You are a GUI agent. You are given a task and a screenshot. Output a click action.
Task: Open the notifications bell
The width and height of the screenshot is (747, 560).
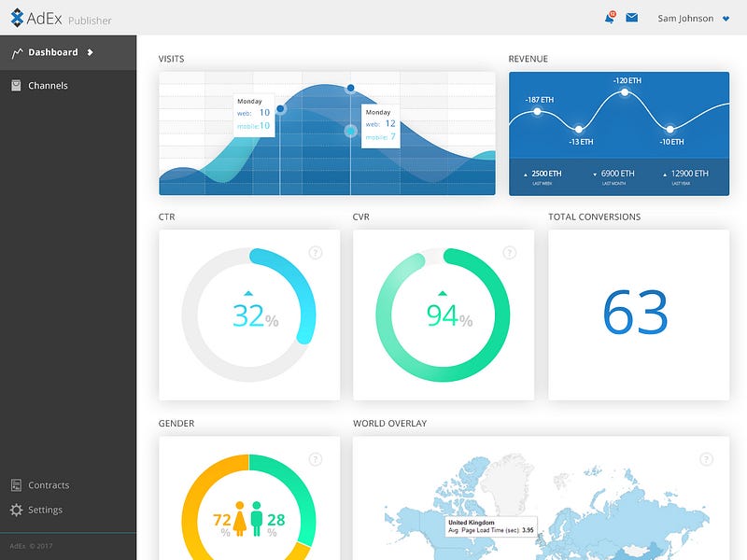point(610,18)
